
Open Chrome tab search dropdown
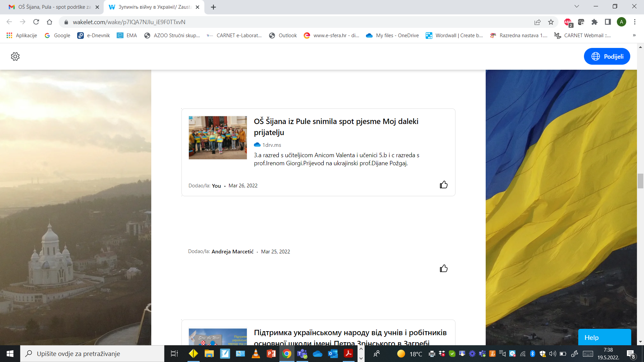[577, 6]
